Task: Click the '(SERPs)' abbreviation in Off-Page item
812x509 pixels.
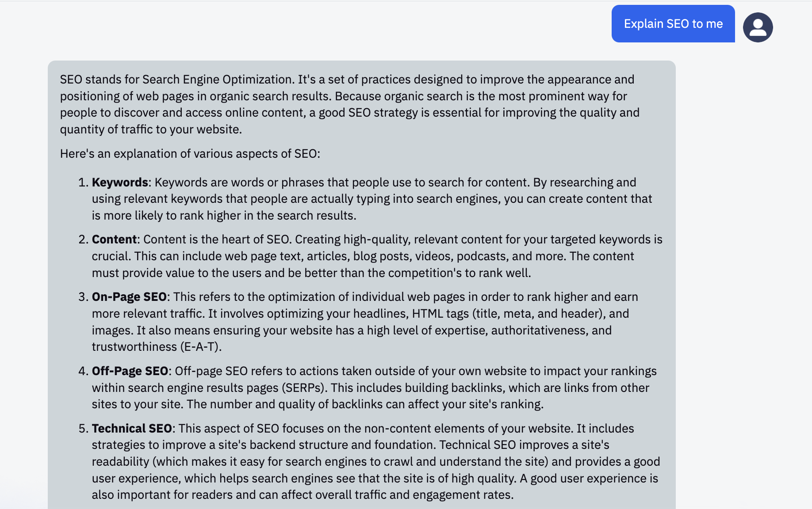Action: (x=305, y=388)
